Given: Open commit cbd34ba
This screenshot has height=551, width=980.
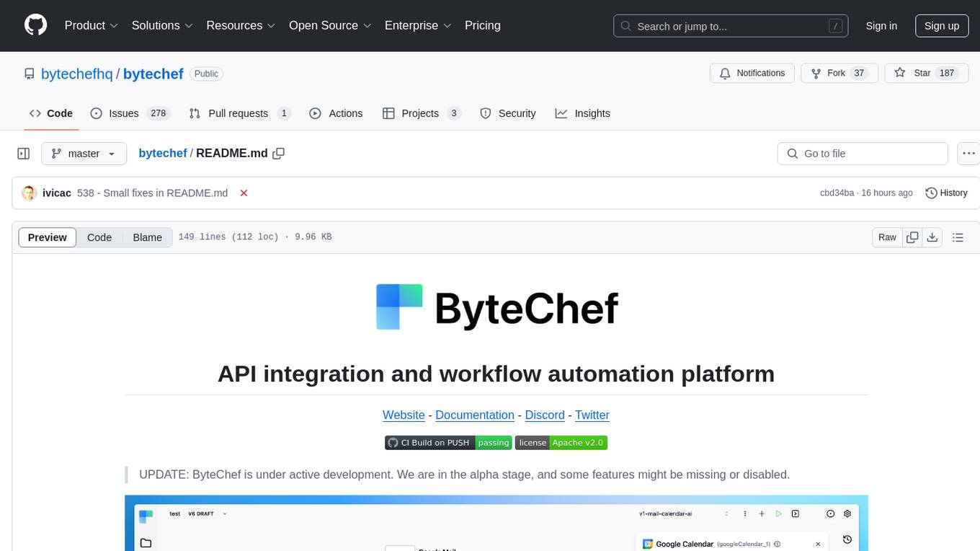Looking at the screenshot, I should pos(837,193).
